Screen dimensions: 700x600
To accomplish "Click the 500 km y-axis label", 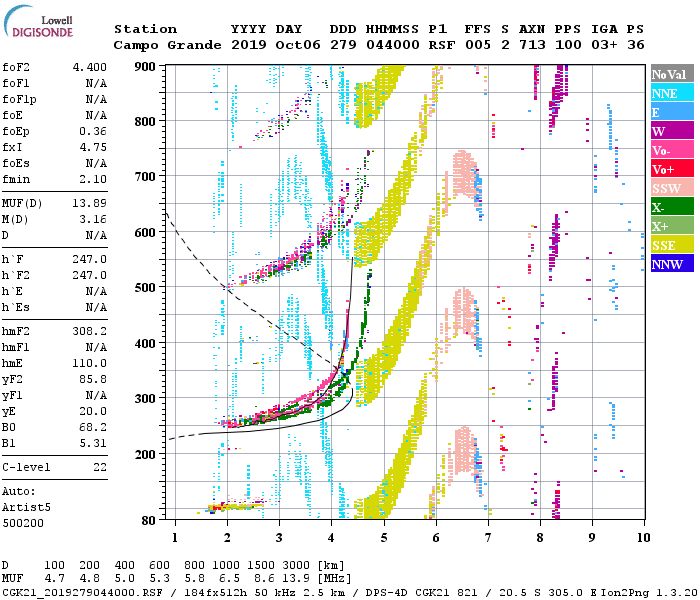I will click(x=146, y=288).
